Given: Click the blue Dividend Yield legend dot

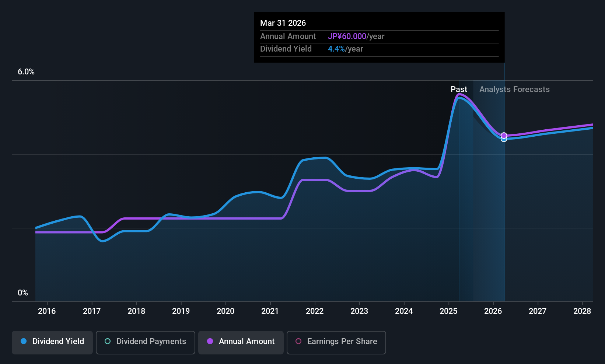Looking at the screenshot, I should 24,341.
